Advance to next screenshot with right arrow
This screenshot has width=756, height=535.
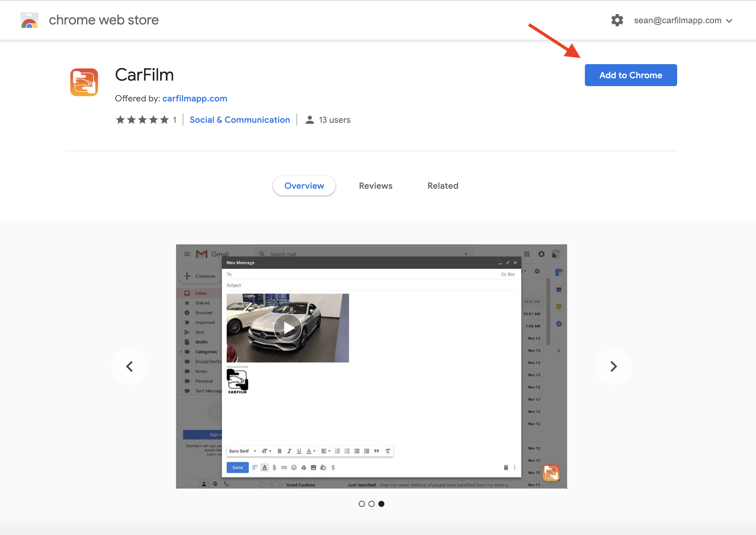(x=613, y=366)
